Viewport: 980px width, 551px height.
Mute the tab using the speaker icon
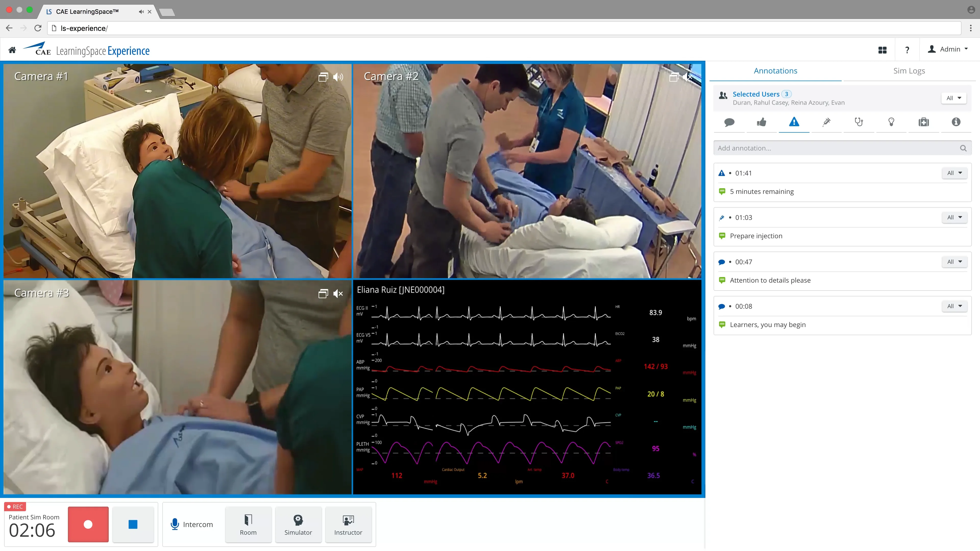(141, 12)
